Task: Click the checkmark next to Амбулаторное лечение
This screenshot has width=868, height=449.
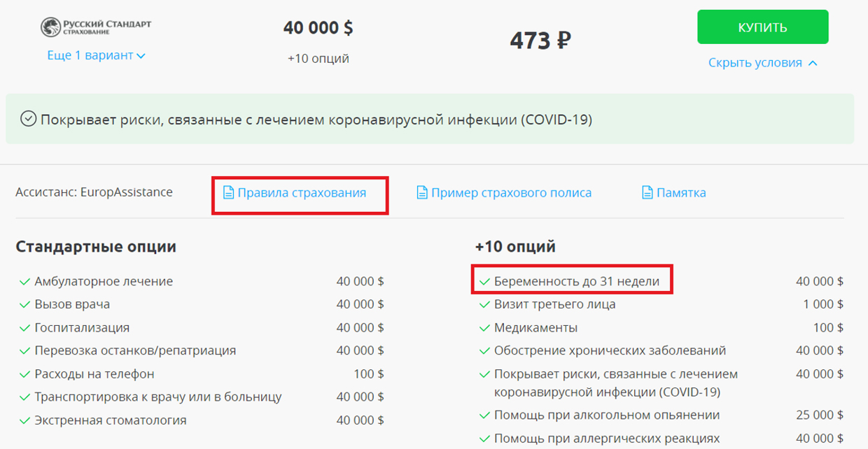Action: tap(24, 282)
